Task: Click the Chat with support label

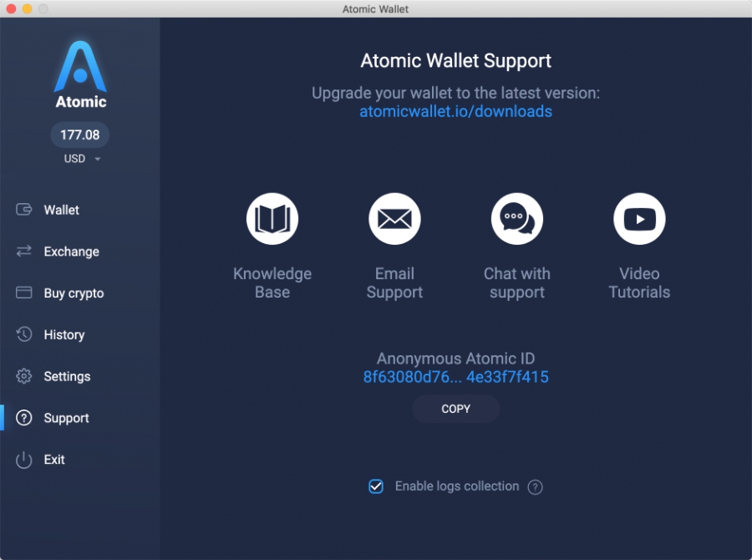Action: click(517, 283)
